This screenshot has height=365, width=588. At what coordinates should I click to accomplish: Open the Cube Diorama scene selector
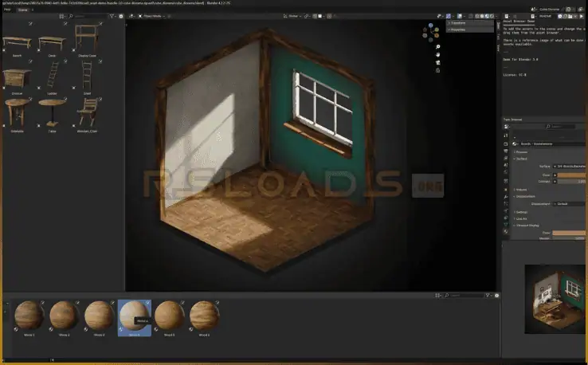(534, 10)
